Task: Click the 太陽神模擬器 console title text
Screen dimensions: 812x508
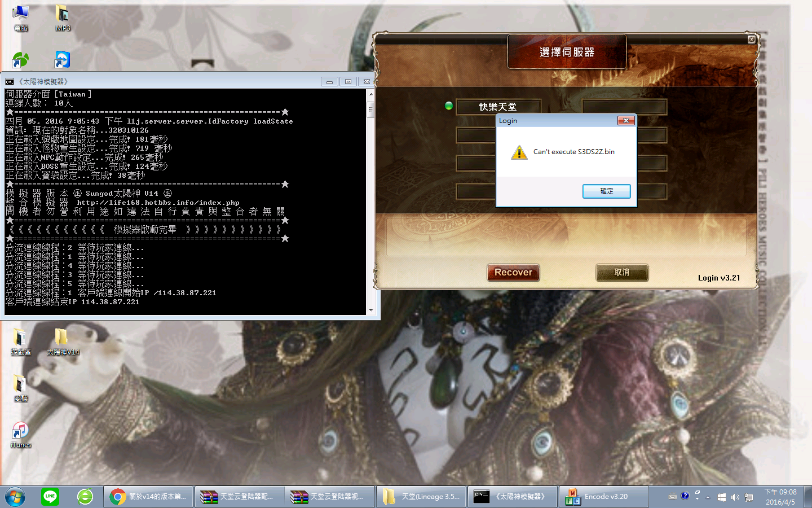Action: (43, 82)
